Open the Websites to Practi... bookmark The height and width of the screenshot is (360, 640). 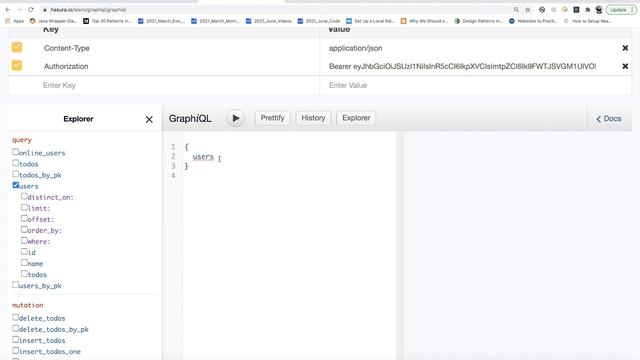tap(533, 21)
